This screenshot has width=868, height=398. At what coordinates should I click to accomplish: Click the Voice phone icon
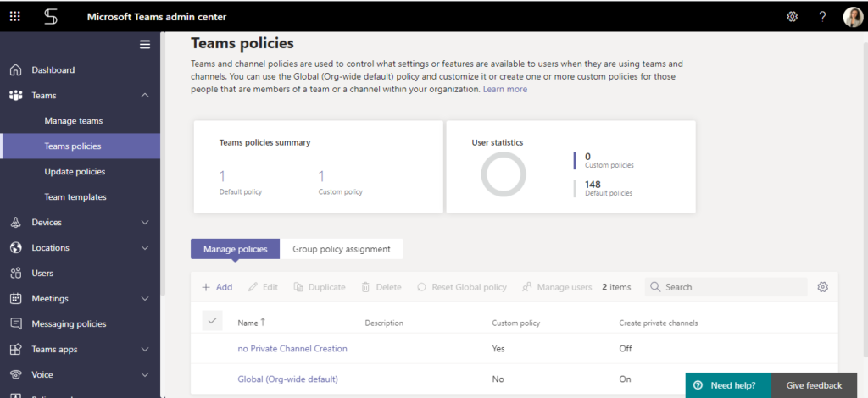click(16, 375)
